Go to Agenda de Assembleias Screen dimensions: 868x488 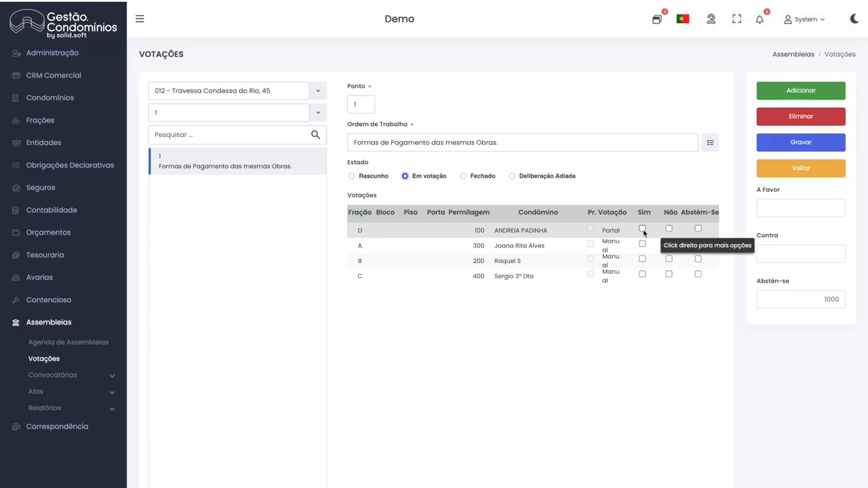[x=68, y=342]
